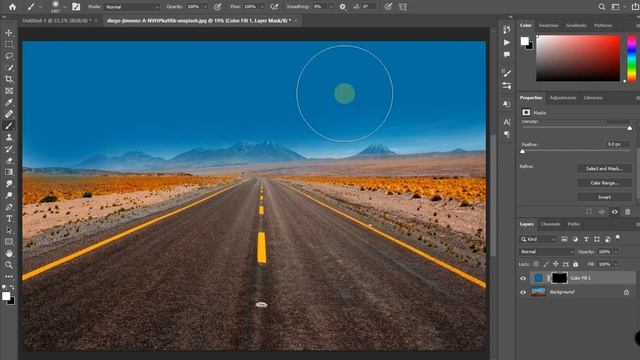Switch to the Patterns tab
Screen dimensions: 640x360
point(603,25)
